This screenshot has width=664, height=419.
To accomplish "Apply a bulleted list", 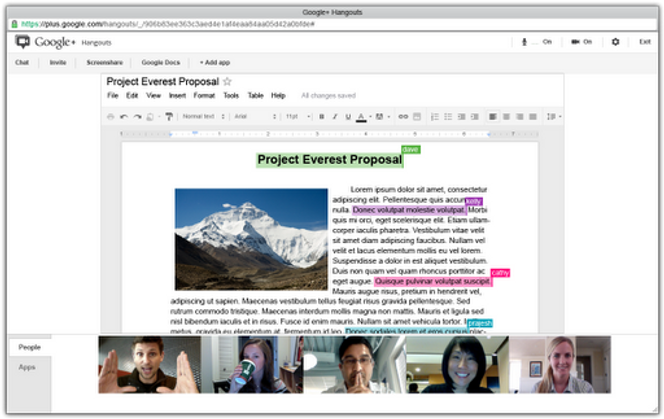I will pos(448,117).
